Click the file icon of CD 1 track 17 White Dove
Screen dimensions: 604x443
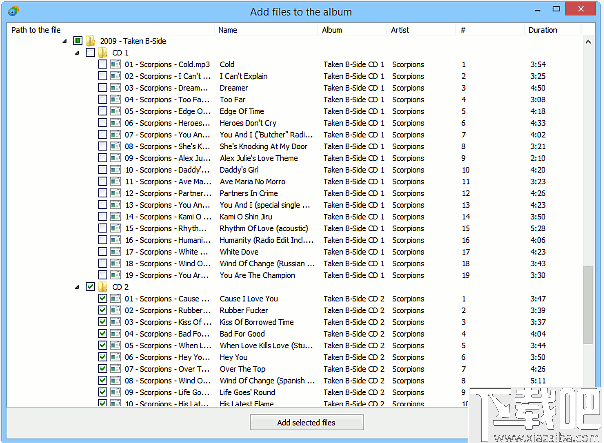115,252
